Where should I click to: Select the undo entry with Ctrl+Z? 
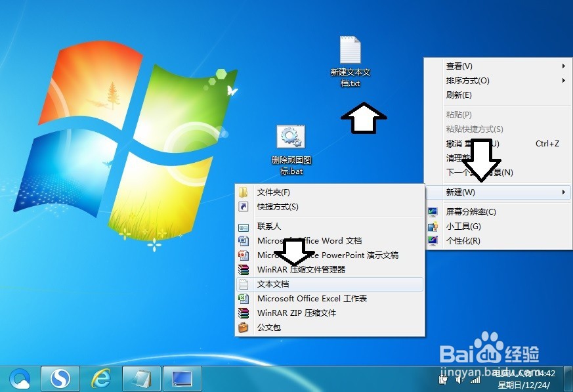click(x=498, y=143)
